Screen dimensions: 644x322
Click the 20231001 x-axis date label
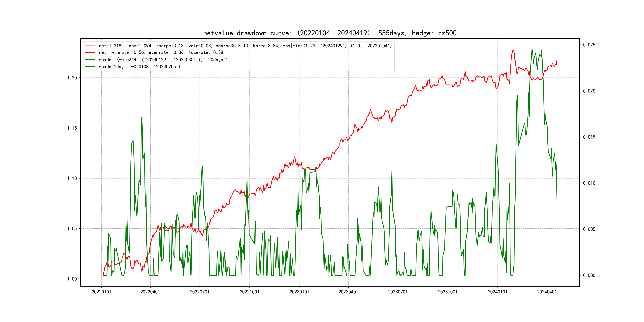[447, 292]
